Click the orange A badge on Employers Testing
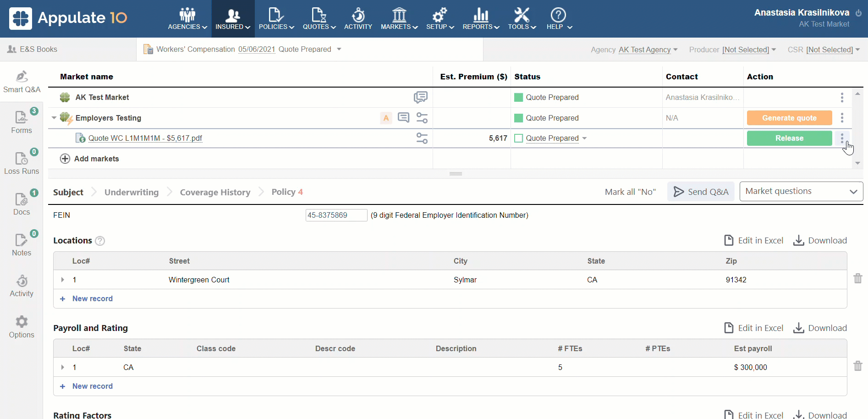The width and height of the screenshot is (868, 419). point(386,118)
